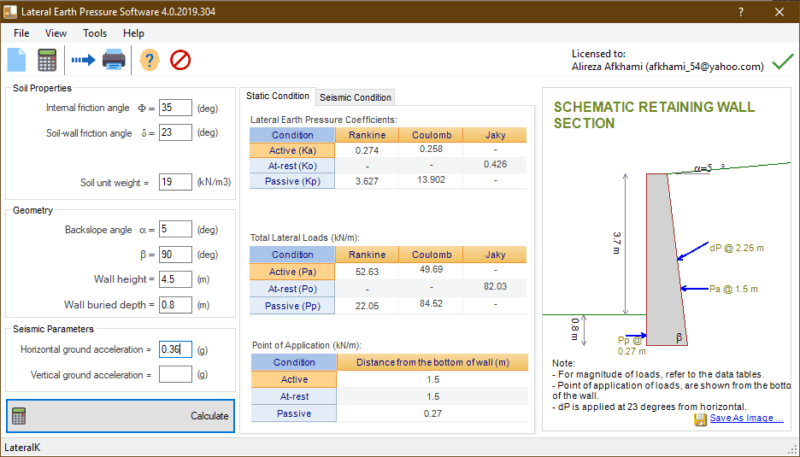The width and height of the screenshot is (800, 457).
Task: Click the Calculate button
Action: 120,416
